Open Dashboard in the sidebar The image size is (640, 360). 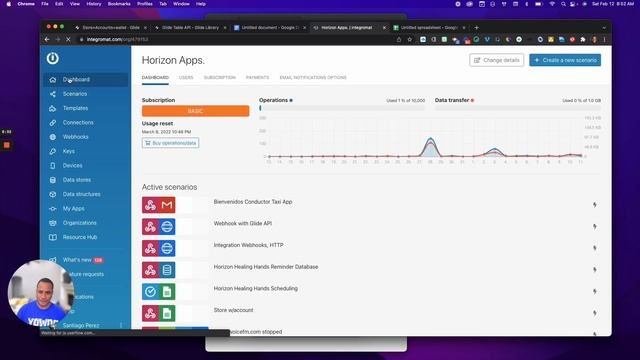pos(86,80)
